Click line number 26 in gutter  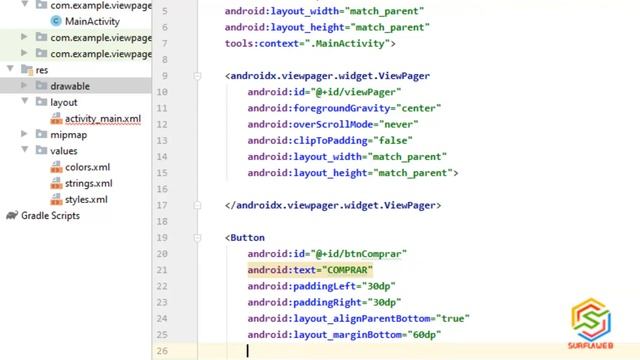click(162, 351)
